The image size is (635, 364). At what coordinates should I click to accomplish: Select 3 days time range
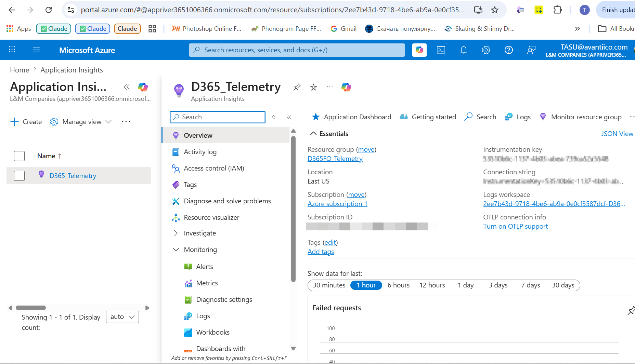click(498, 285)
